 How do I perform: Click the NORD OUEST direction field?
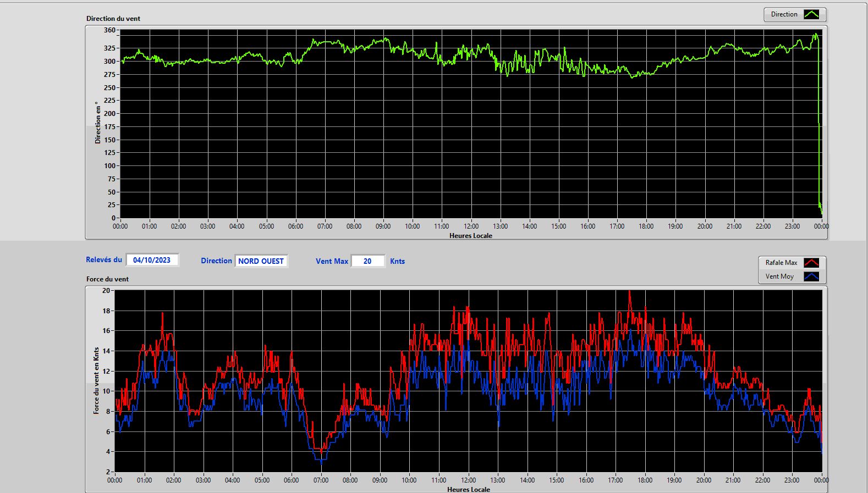pyautogui.click(x=261, y=261)
